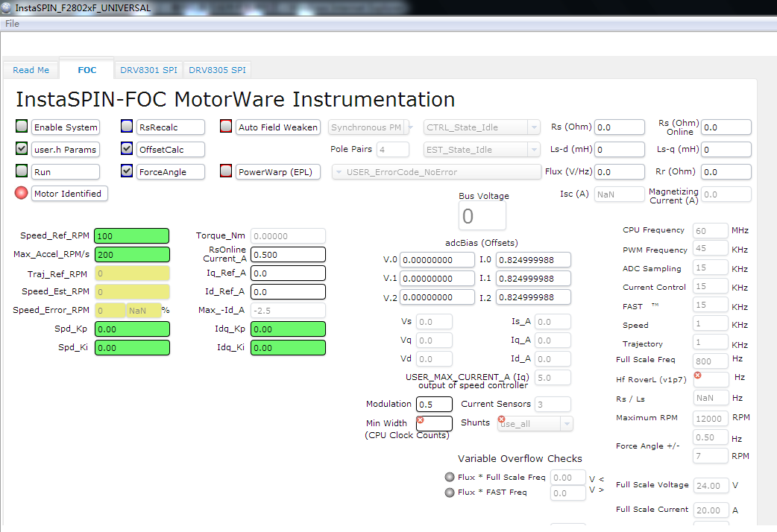Click the Rs (Ohm) Online input field

[x=726, y=127]
